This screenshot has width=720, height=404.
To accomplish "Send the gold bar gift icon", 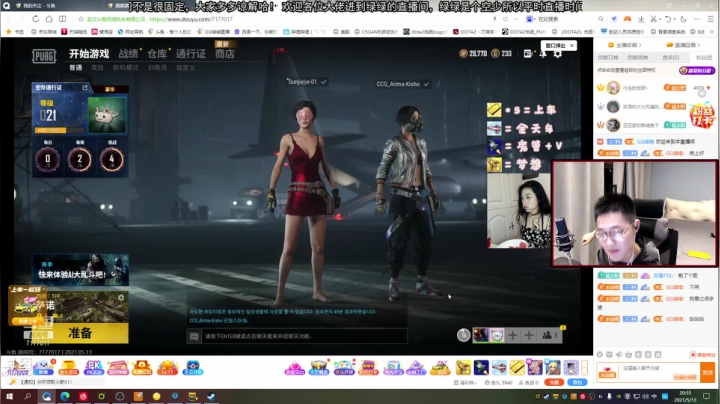I will click(x=517, y=368).
